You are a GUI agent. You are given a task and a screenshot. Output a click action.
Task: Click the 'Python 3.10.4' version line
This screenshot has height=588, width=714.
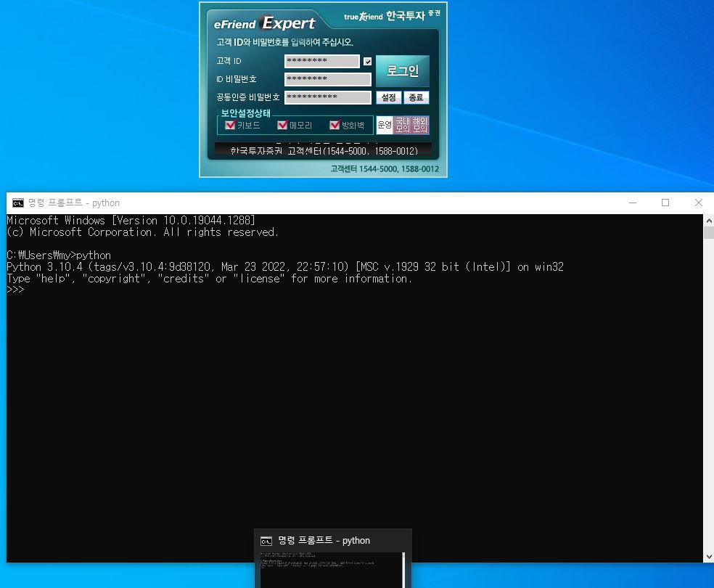tap(285, 267)
